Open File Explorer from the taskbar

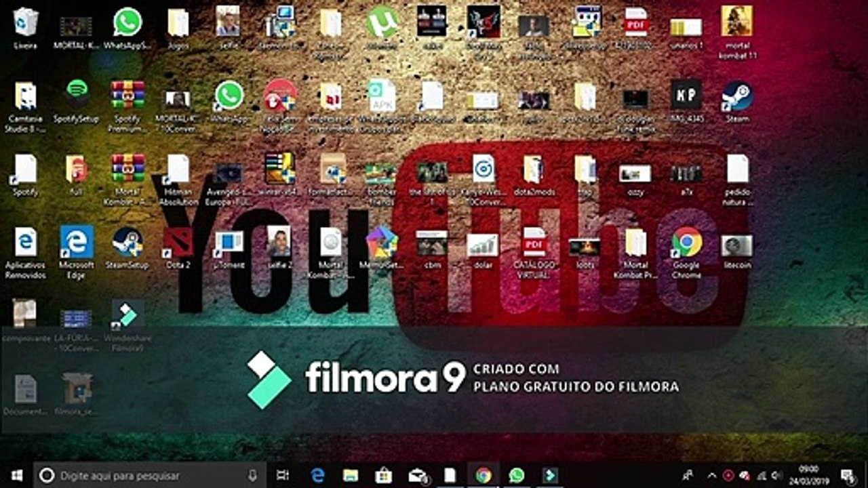click(350, 475)
